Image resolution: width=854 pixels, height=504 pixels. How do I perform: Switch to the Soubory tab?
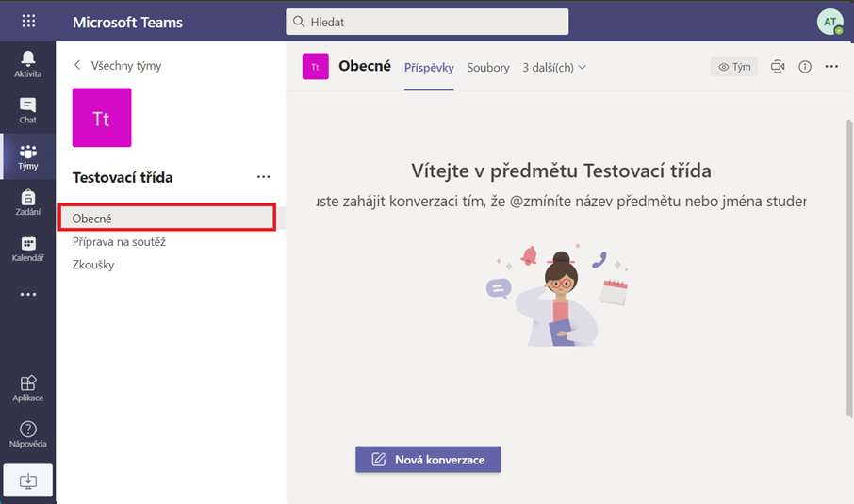coord(488,68)
